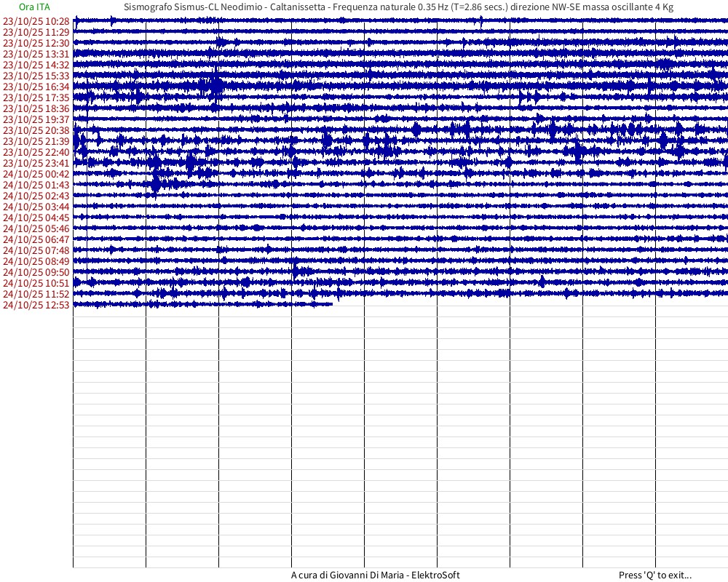Select the 24/10/25 11:52 timestamp label
Image resolution: width=728 pixels, height=582 pixels.
36,294
